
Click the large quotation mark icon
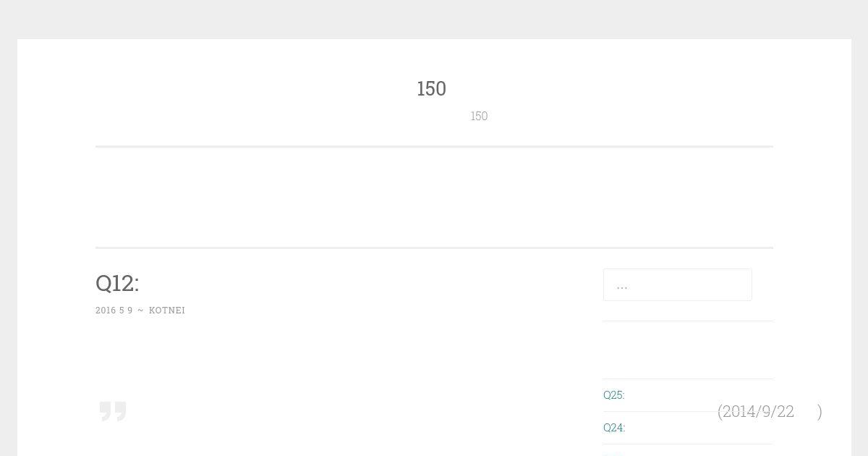click(113, 410)
